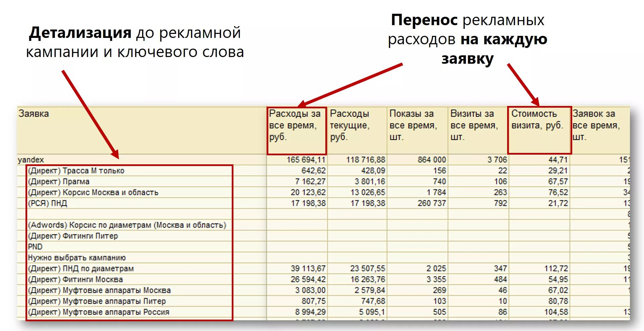Click the "Расходы за все время, руб." header
Viewport: 644px width, 331px height.
[x=297, y=130]
